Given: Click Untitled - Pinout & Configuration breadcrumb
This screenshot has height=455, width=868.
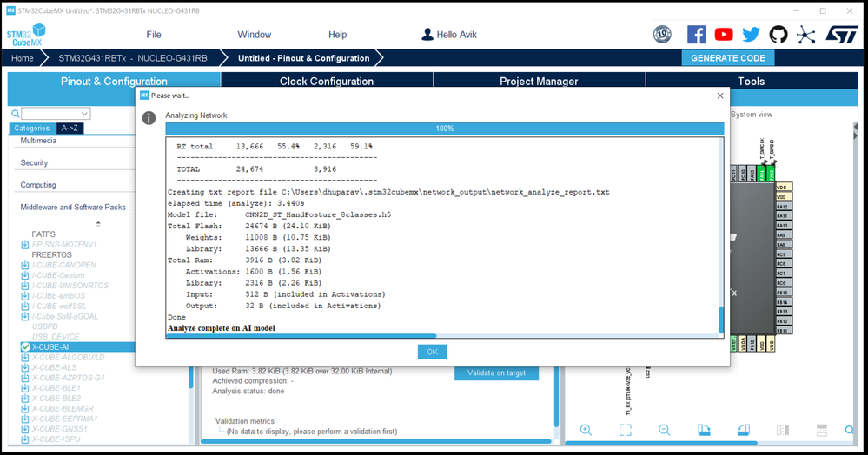Looking at the screenshot, I should 303,58.
